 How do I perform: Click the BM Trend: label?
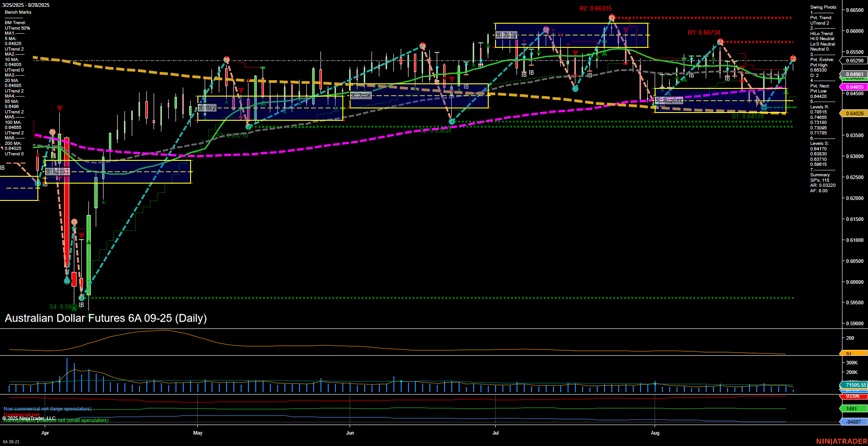pos(15,23)
